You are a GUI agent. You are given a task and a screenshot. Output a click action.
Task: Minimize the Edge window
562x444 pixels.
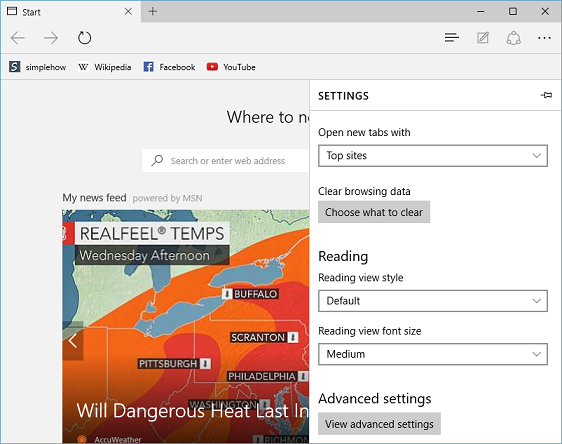click(x=481, y=11)
